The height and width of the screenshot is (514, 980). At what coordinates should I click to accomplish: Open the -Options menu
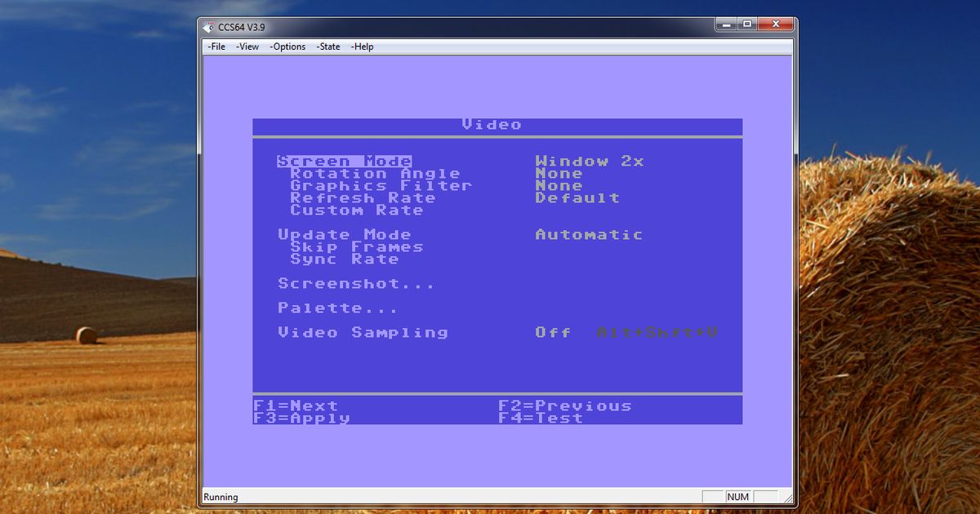tap(290, 47)
